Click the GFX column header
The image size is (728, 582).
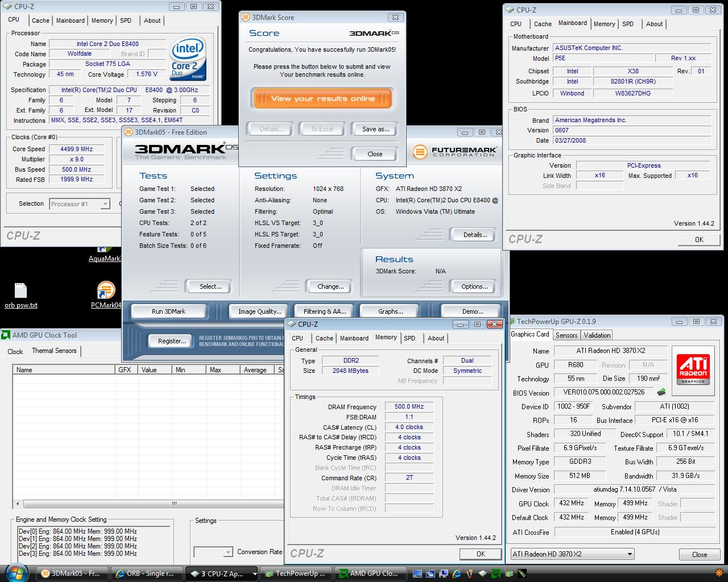[126, 370]
